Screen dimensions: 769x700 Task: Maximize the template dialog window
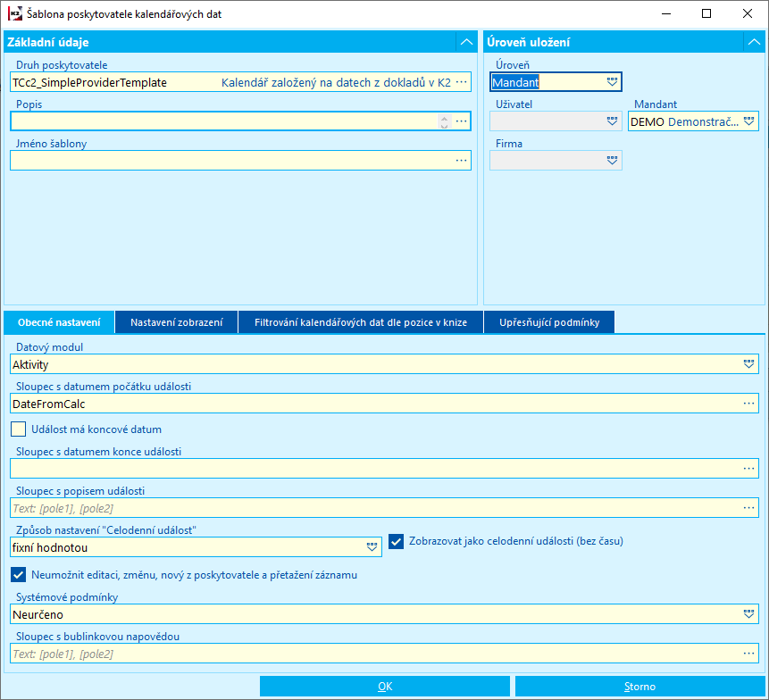click(706, 13)
